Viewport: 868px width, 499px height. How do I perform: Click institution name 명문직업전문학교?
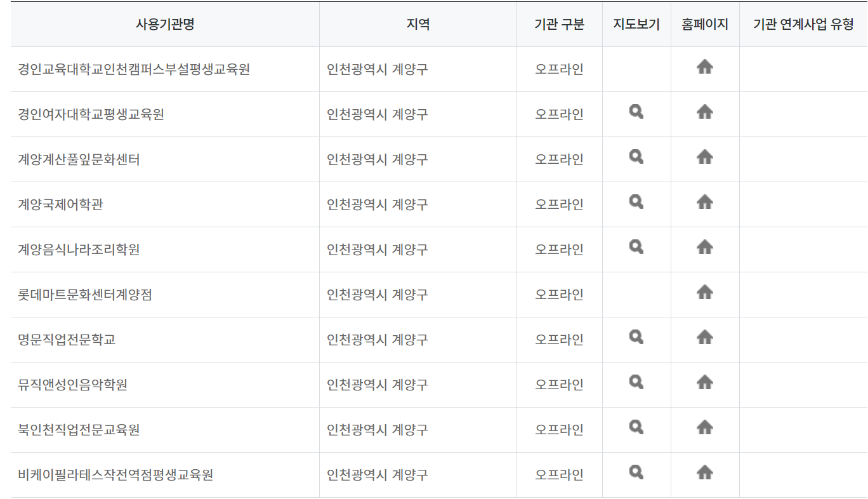pyautogui.click(x=67, y=340)
